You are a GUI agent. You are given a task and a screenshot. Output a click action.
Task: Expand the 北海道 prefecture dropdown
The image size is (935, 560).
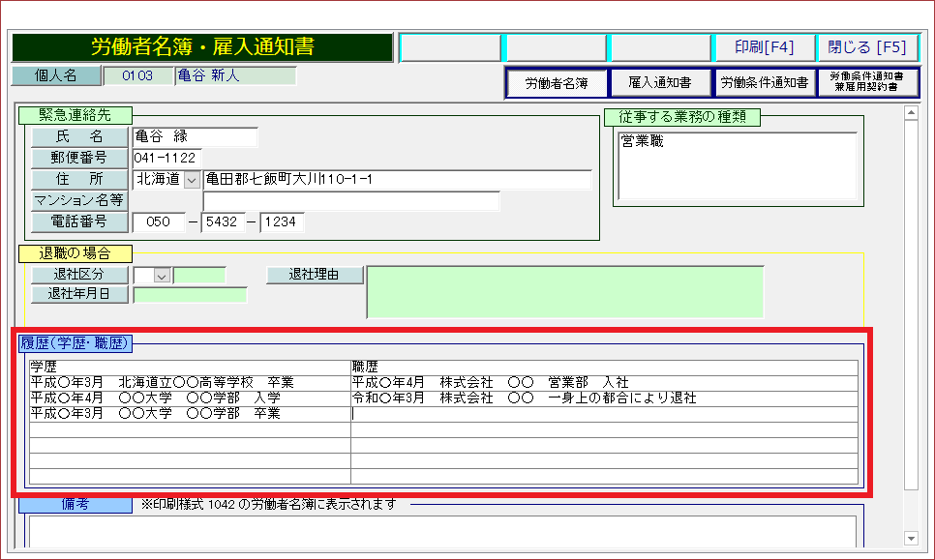[191, 180]
